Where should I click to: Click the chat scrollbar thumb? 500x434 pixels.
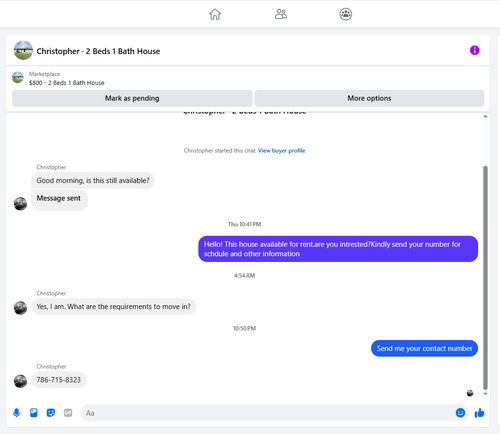coord(485,277)
